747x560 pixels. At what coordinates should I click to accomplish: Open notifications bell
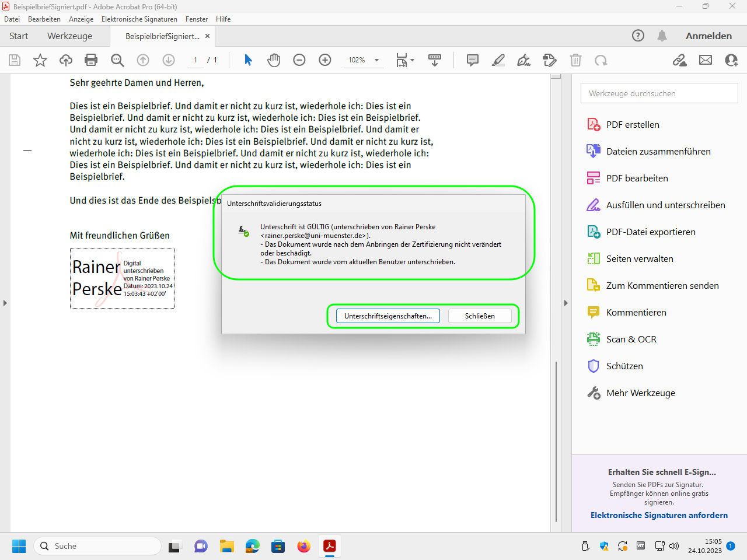[662, 36]
